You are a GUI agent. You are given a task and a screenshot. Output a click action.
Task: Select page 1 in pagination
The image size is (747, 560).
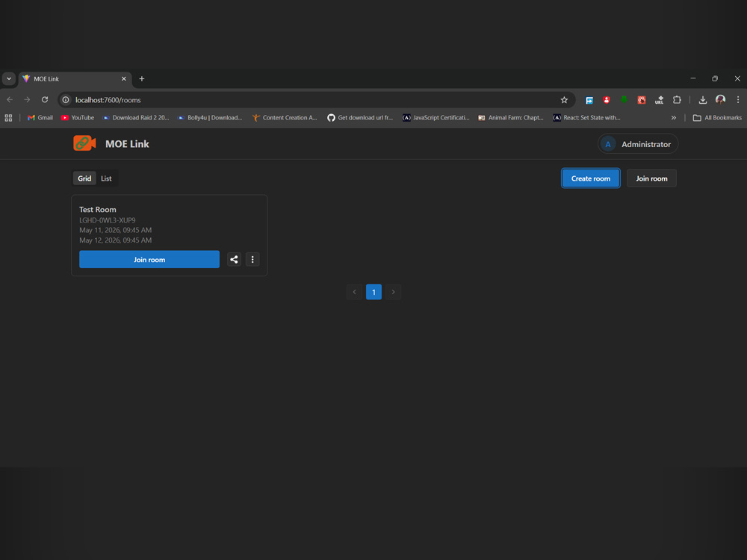(x=373, y=292)
